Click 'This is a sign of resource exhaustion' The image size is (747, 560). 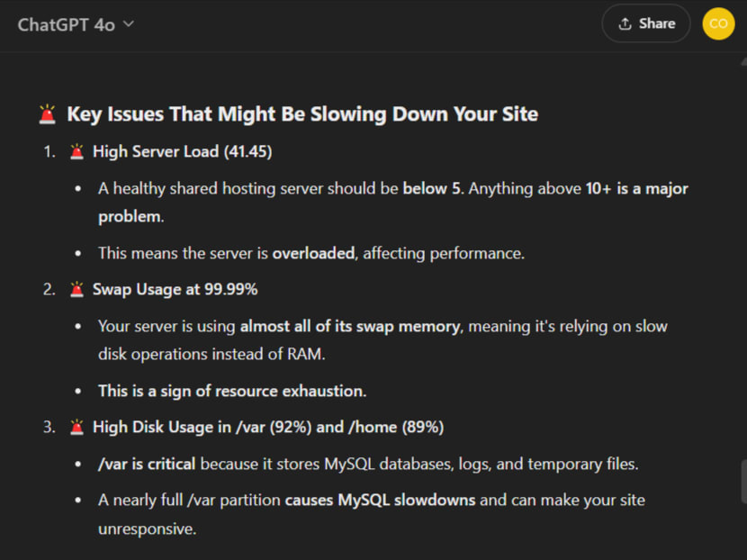[x=232, y=391]
